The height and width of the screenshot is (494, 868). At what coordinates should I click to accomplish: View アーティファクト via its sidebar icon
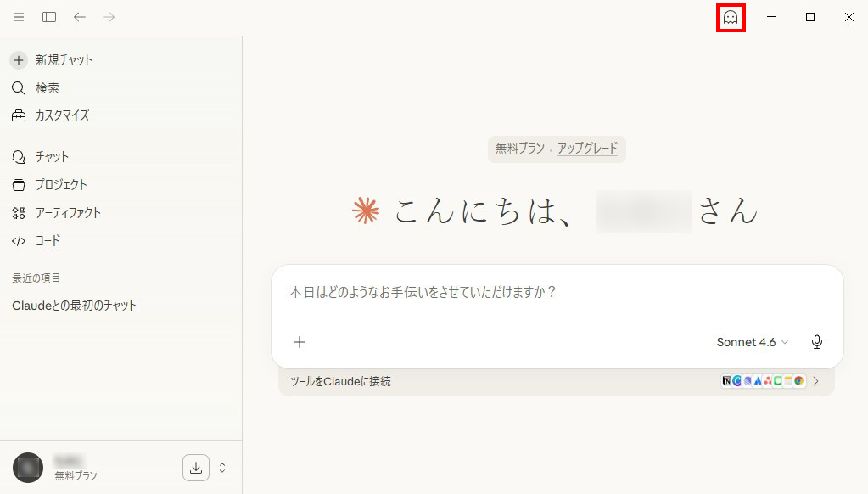pyautogui.click(x=18, y=212)
